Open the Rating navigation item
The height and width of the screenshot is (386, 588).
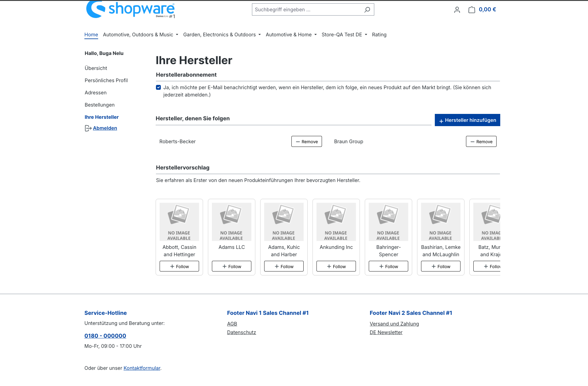click(x=379, y=35)
